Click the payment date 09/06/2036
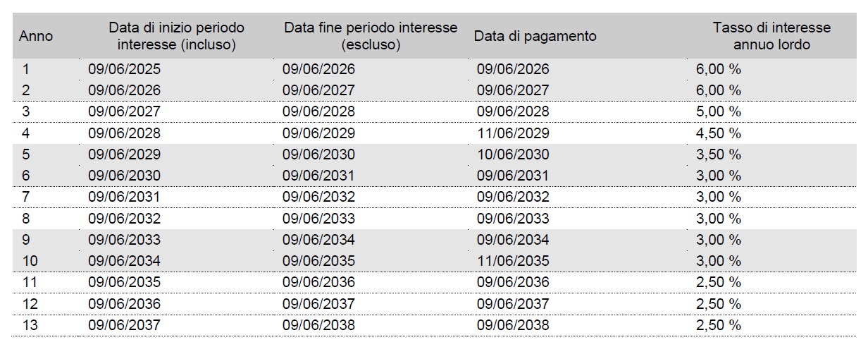 tap(513, 282)
